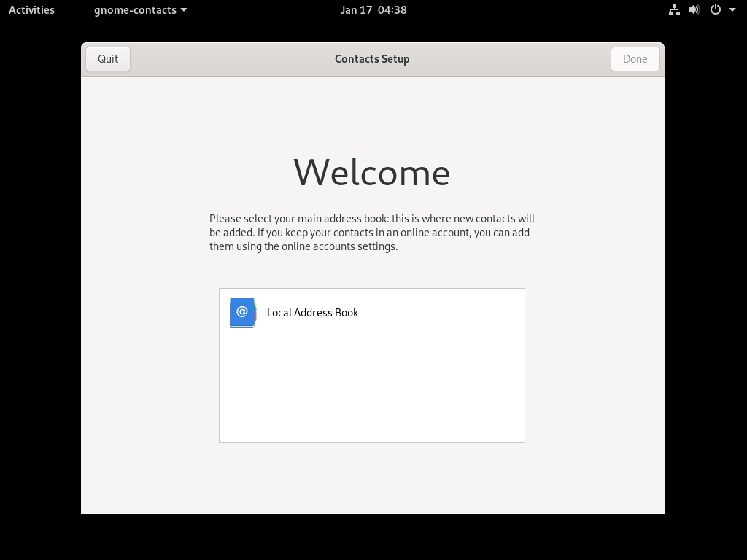This screenshot has width=747, height=560.
Task: Click the blue address book icon
Action: coord(243,313)
